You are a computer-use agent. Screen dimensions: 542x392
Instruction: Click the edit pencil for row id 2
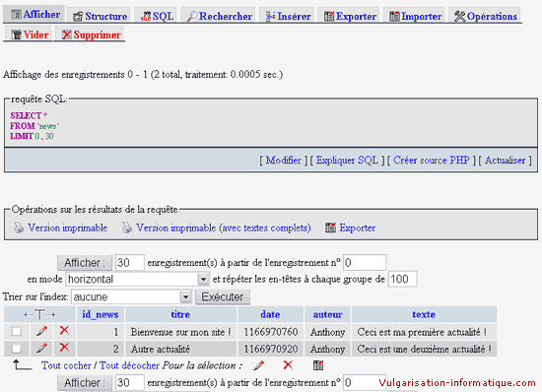pyautogui.click(x=41, y=348)
